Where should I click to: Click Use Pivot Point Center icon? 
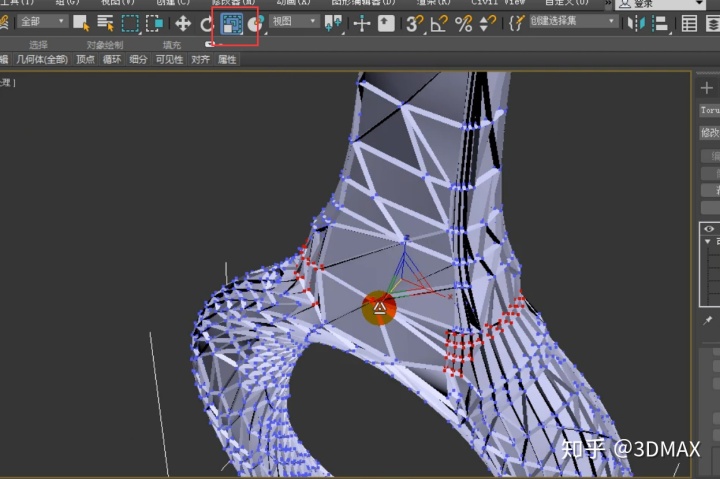point(333,23)
